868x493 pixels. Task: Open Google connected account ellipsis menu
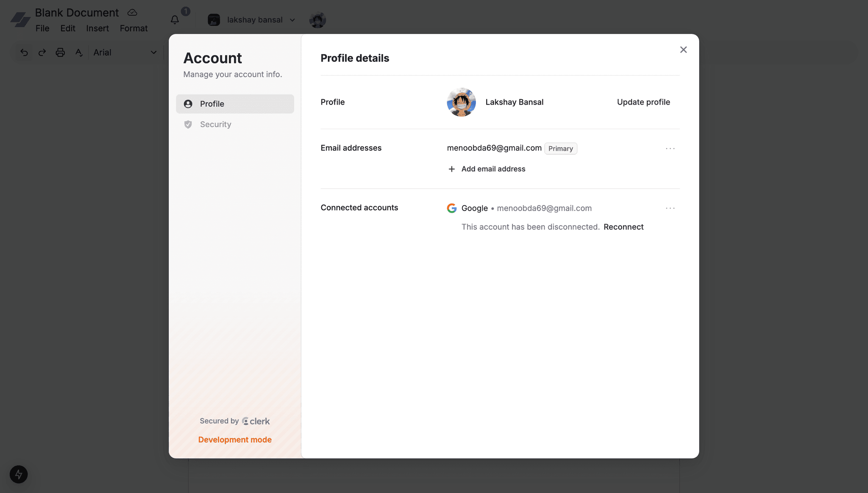point(670,208)
